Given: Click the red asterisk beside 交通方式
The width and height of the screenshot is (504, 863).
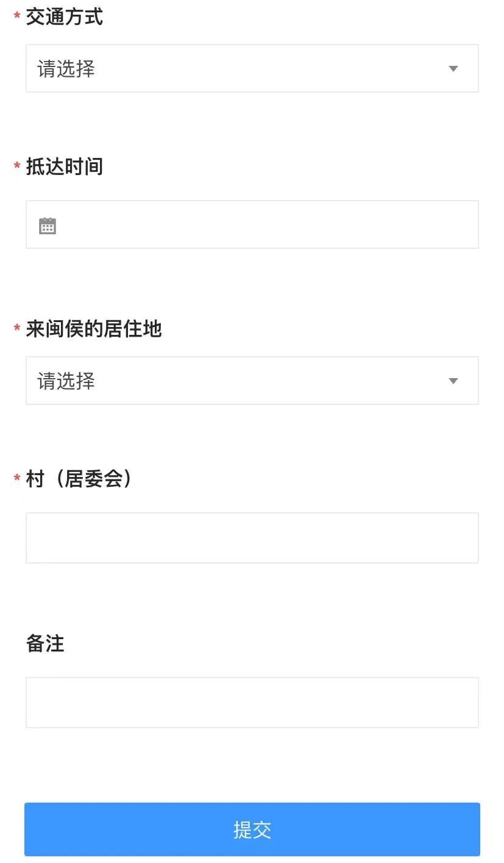Looking at the screenshot, I should coord(17,16).
